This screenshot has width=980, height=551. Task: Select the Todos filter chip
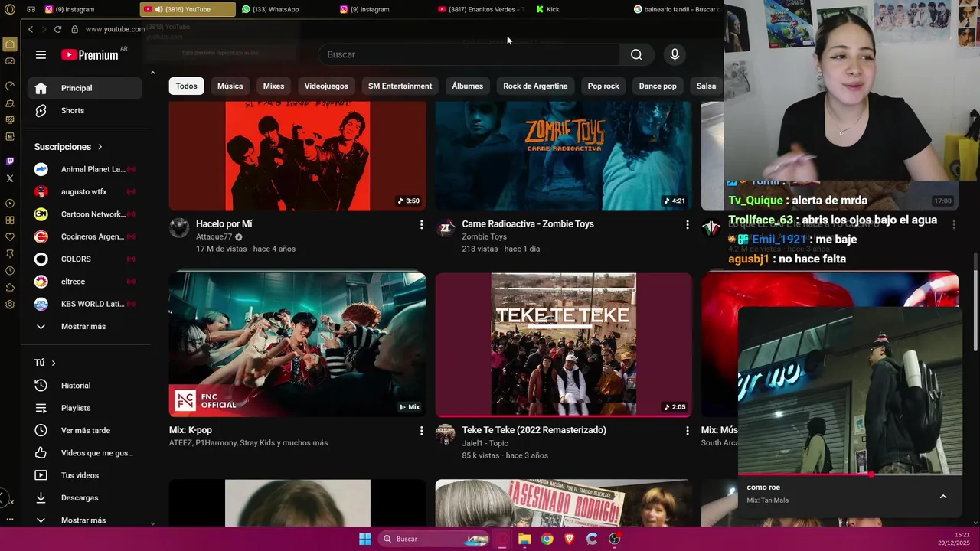(186, 86)
